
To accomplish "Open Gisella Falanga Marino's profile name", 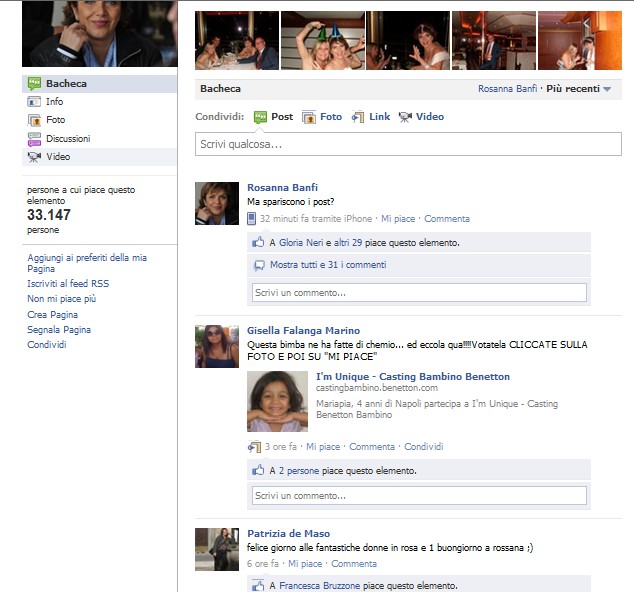I will (303, 331).
